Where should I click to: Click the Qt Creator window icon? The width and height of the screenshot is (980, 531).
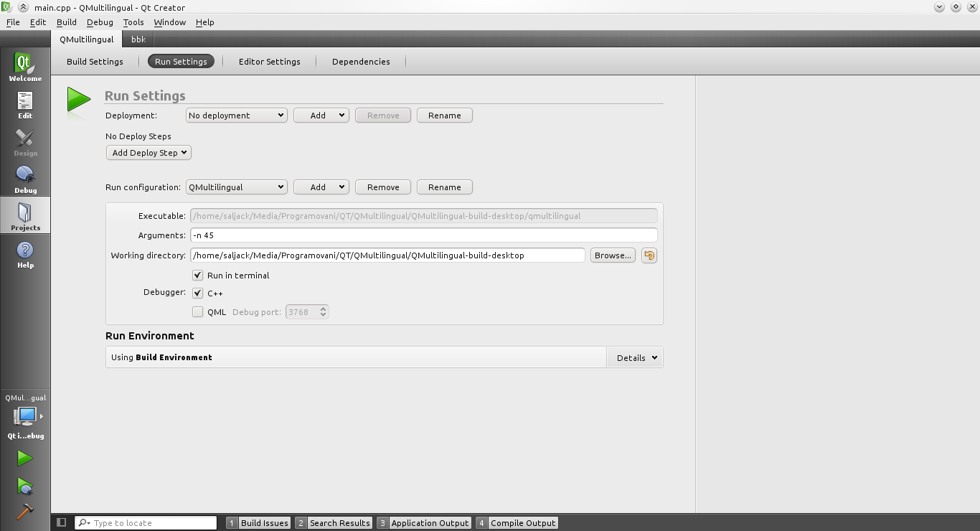click(x=6, y=7)
